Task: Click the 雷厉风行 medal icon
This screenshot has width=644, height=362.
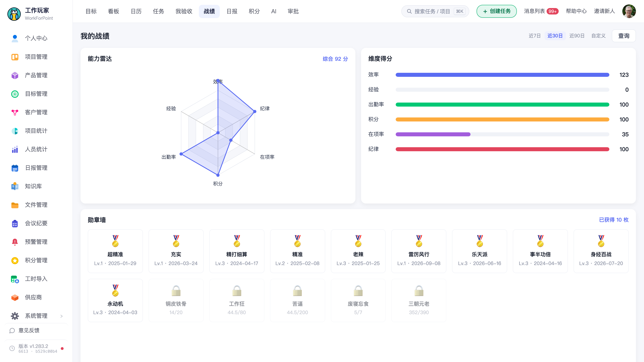Action: (x=419, y=241)
